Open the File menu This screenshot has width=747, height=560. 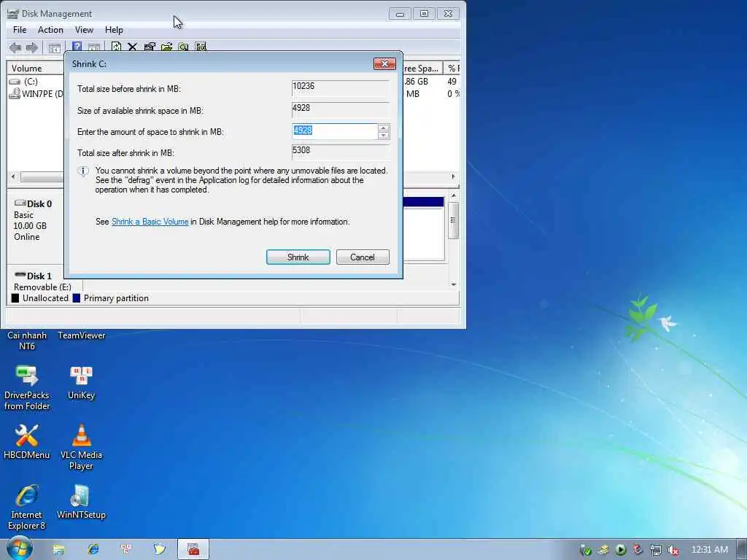20,29
